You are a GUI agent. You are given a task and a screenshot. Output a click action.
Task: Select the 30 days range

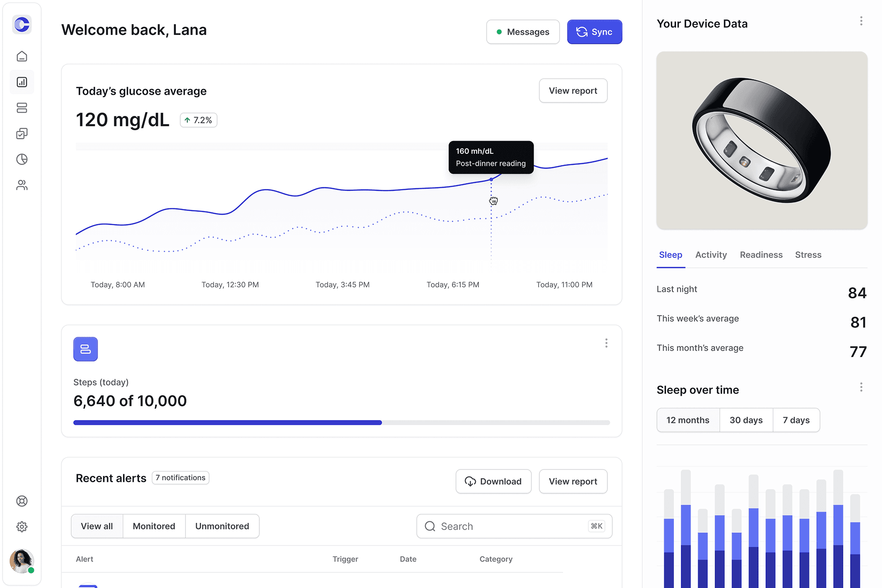[x=746, y=420]
